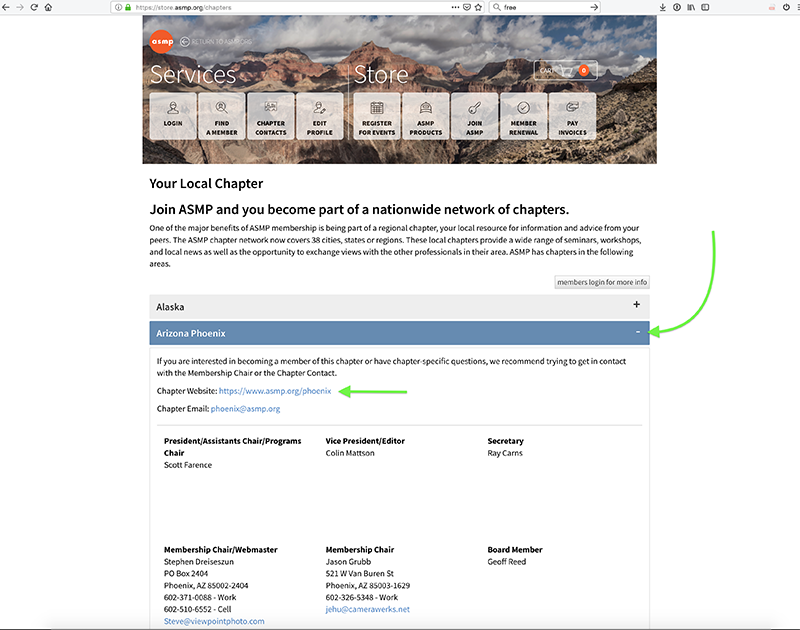Open the Edit Profile tile
Screen dimensions: 800x630
coord(319,116)
